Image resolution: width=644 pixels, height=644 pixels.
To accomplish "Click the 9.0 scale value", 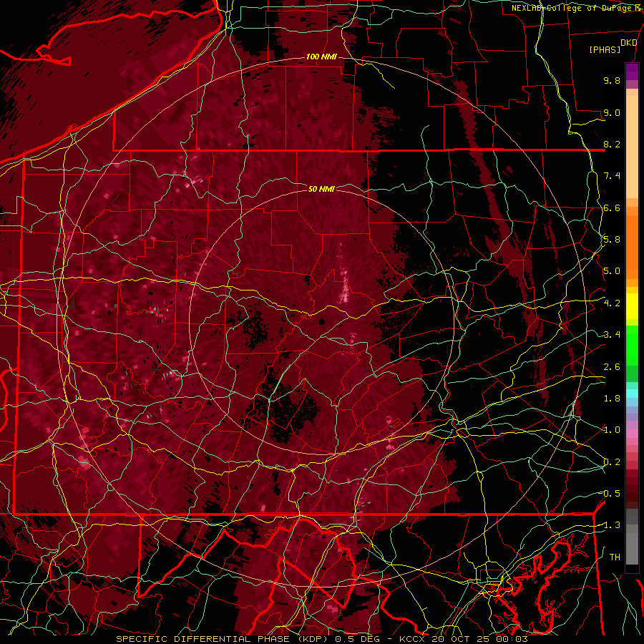I will coord(612,112).
